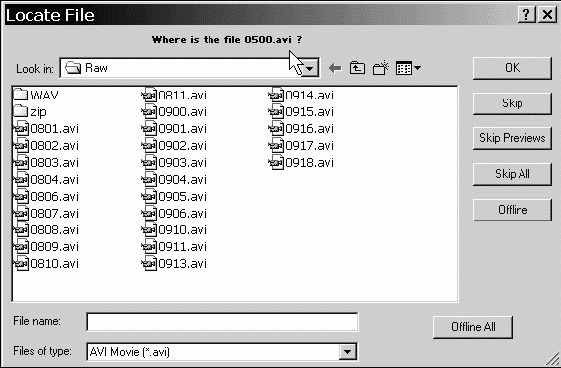Click the 0911.avi file name

pos(182,246)
